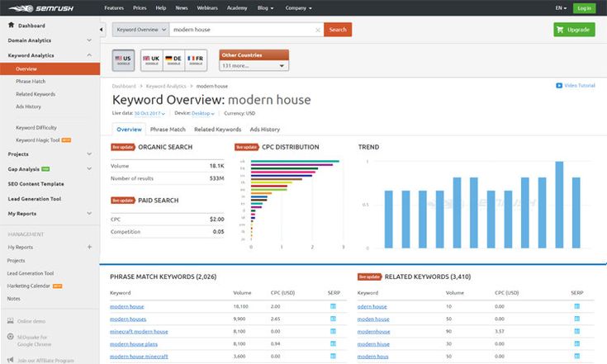Switch to the UK Google database
Viewport: 607px width, 364px height.
pyautogui.click(x=151, y=60)
